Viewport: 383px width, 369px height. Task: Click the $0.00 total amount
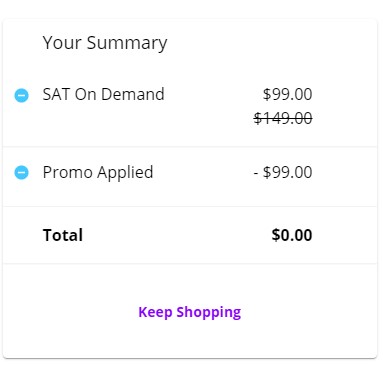[x=292, y=235]
